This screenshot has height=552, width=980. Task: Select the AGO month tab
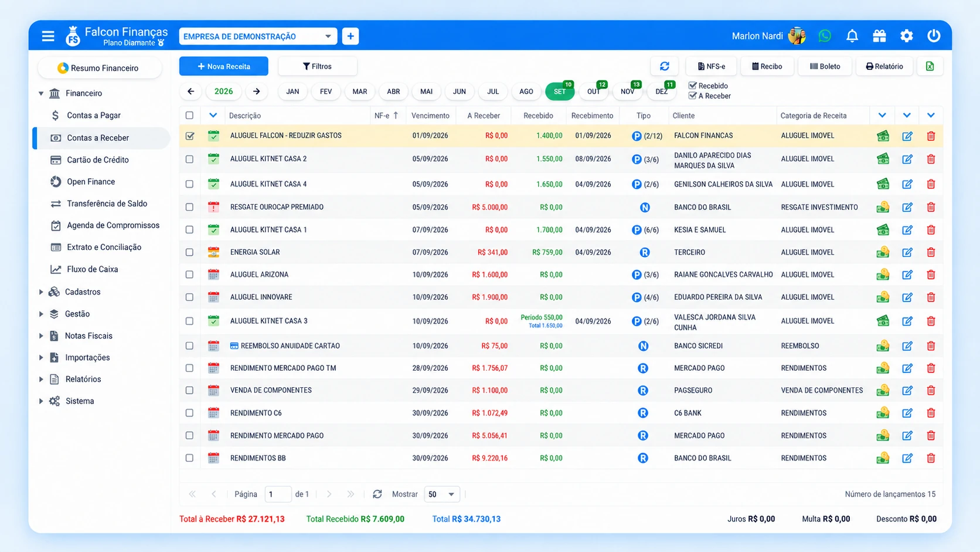(x=526, y=92)
